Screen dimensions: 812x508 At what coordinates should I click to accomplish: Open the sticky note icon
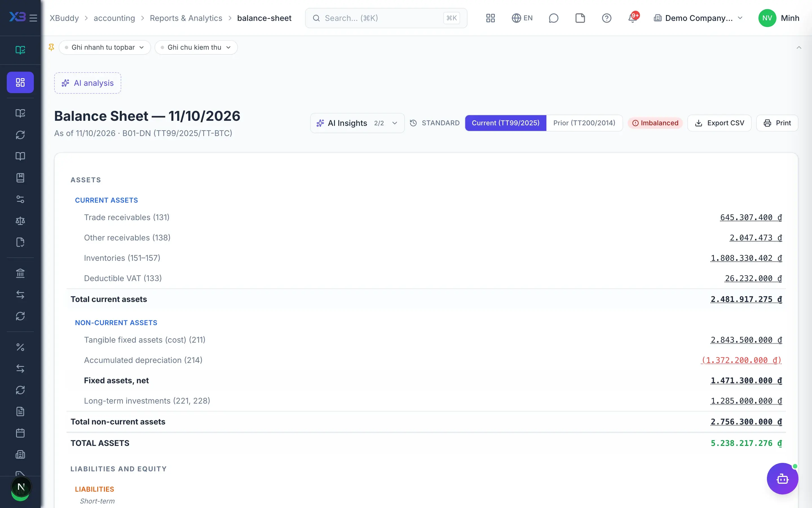(580, 18)
